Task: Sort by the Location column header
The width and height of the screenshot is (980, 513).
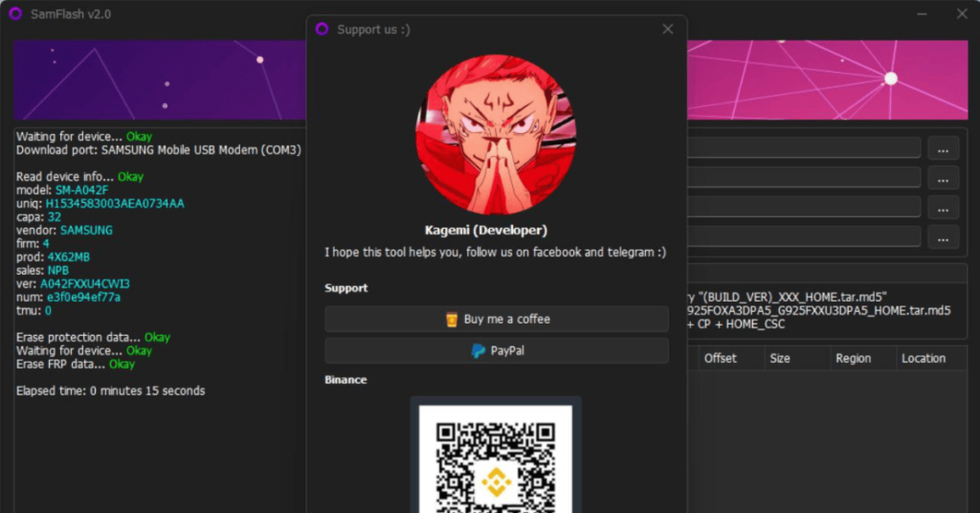Action: tap(924, 358)
